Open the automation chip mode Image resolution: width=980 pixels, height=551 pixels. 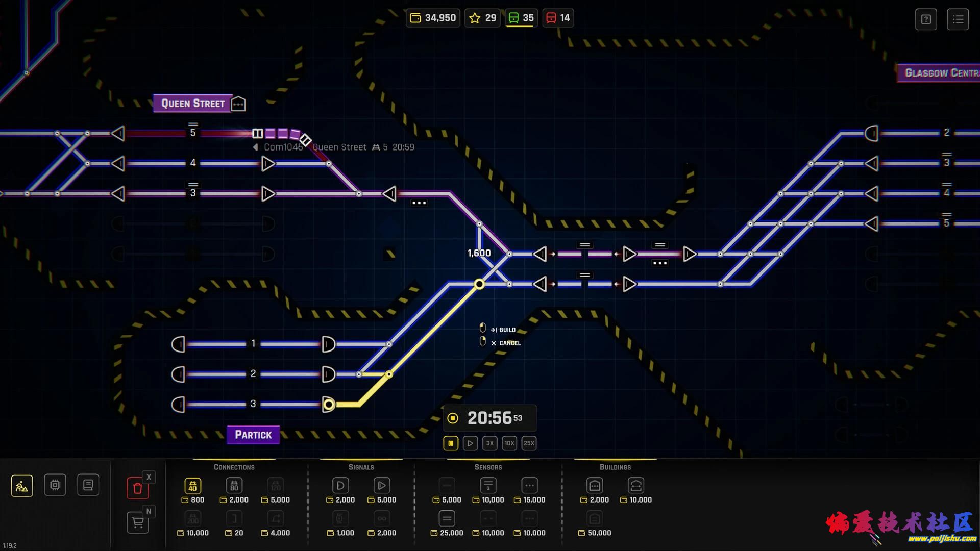click(55, 485)
